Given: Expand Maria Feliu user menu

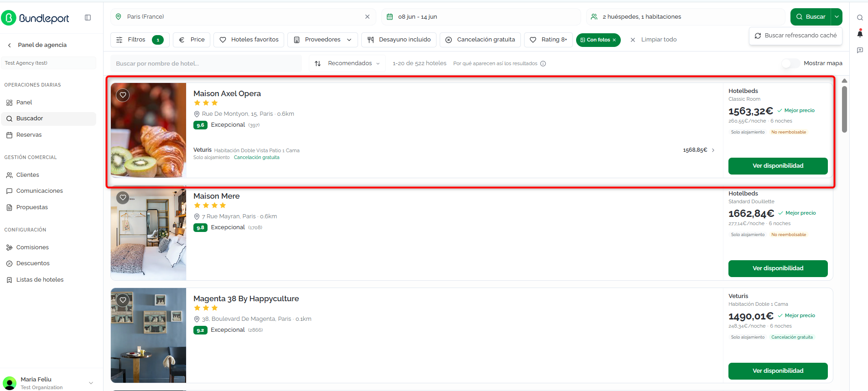Looking at the screenshot, I should (x=91, y=383).
